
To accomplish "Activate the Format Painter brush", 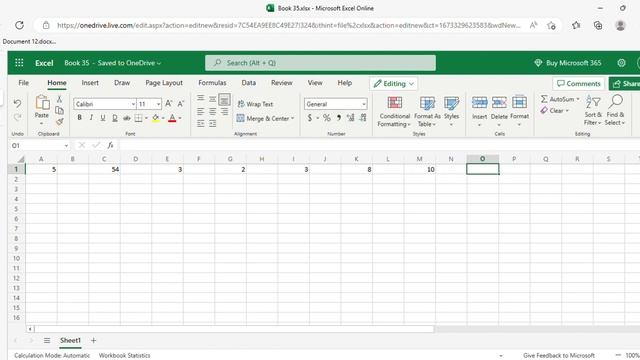I will tap(60, 122).
